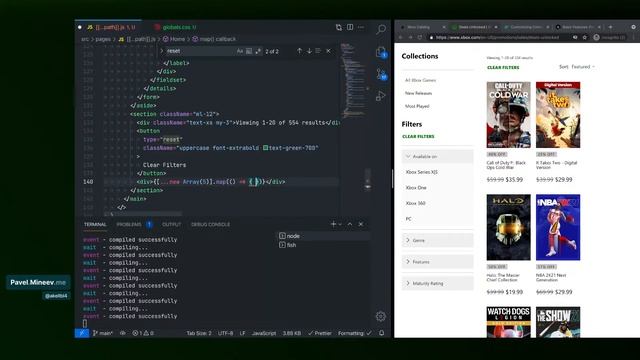Maximize the terminal panel with up chevron
This screenshot has height=360, width=640.
(x=350, y=224)
